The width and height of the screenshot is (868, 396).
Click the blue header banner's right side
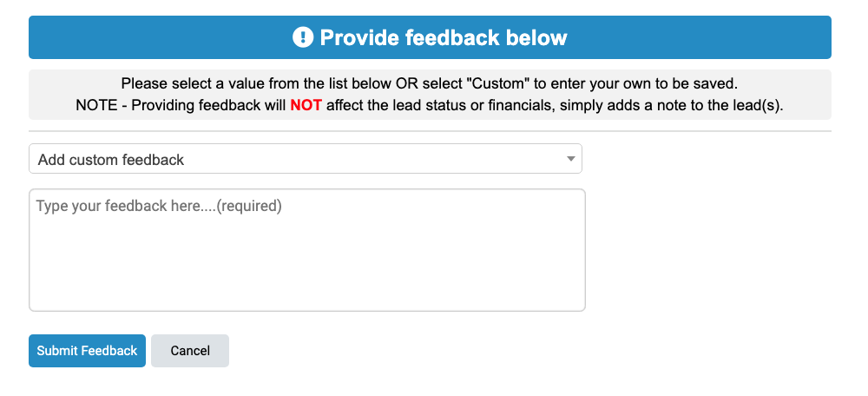[720, 37]
